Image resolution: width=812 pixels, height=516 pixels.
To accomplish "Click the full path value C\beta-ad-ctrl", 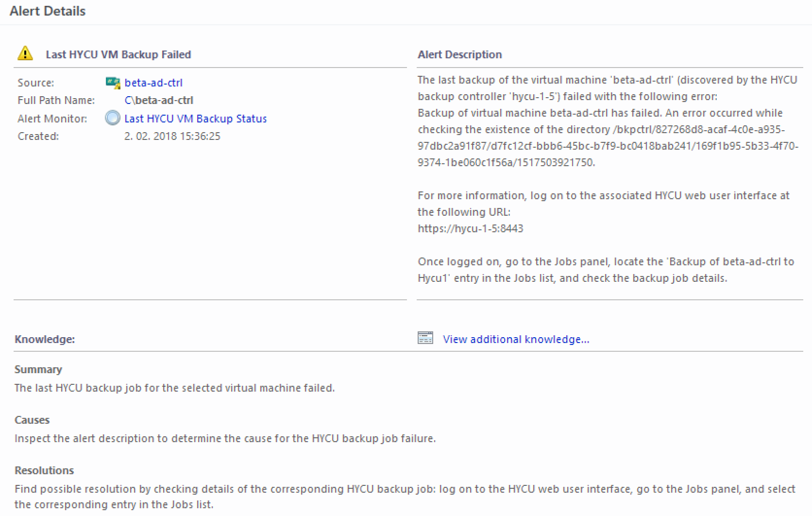I will 159,100.
